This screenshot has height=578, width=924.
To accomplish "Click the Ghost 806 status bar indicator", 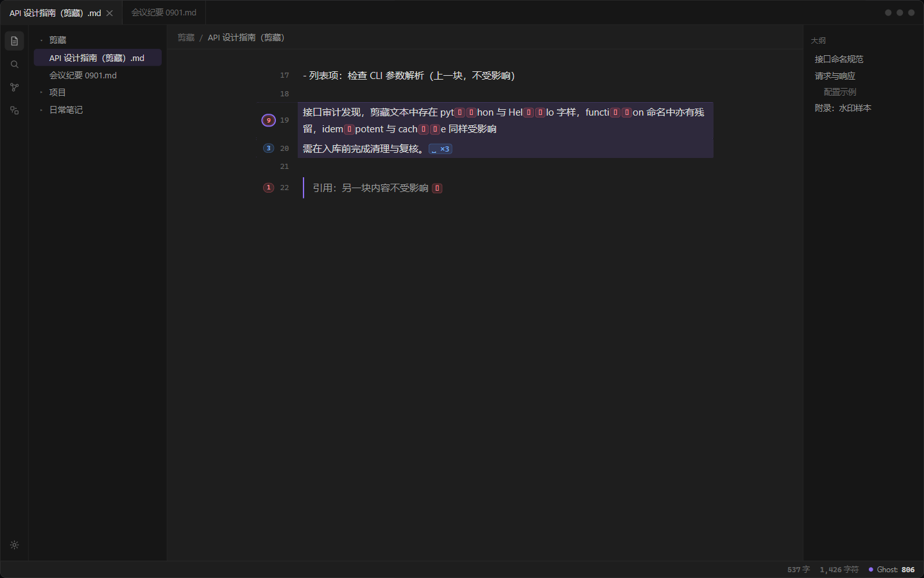I will 892,570.
